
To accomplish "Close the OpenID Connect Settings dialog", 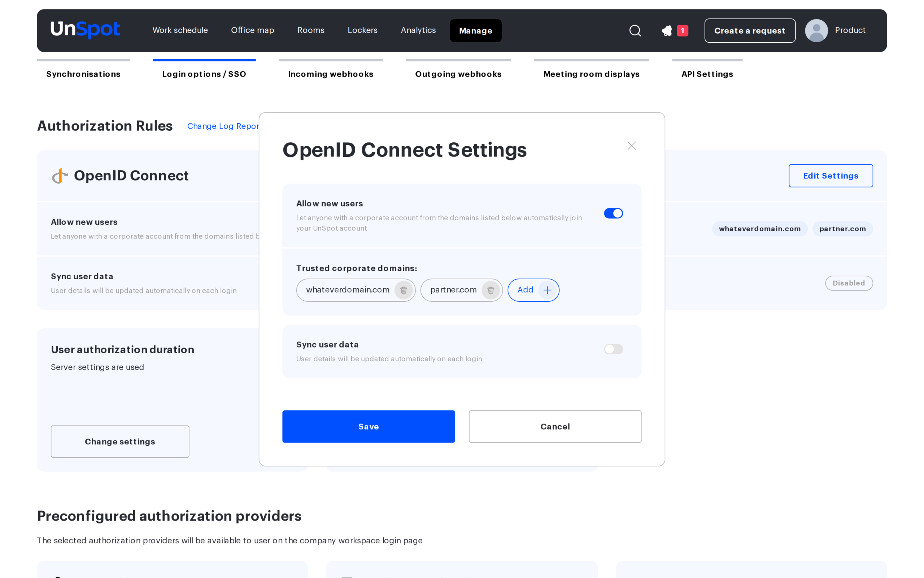I will (632, 146).
